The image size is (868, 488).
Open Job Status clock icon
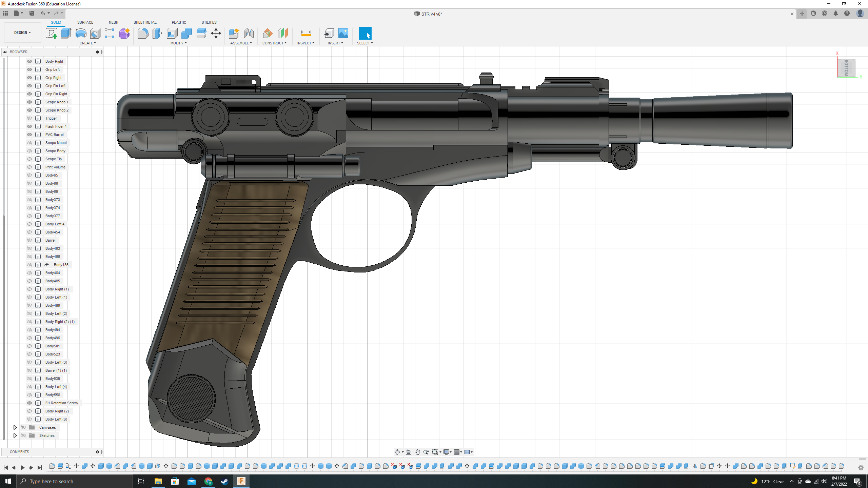825,14
